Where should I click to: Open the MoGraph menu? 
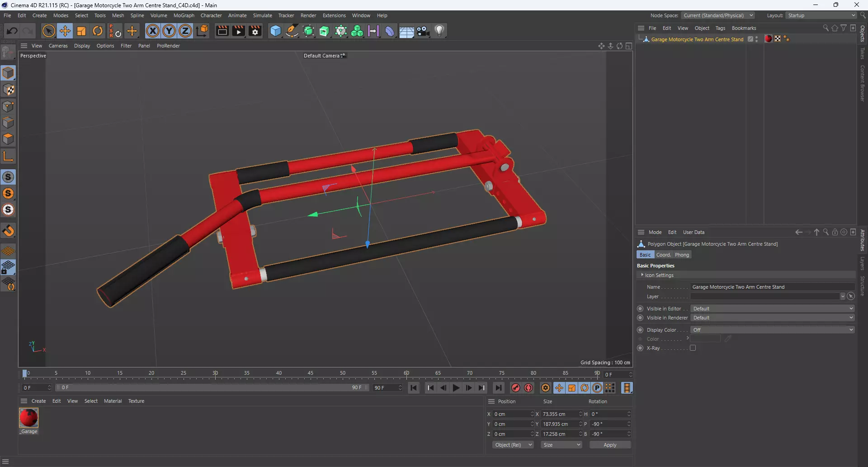(184, 15)
